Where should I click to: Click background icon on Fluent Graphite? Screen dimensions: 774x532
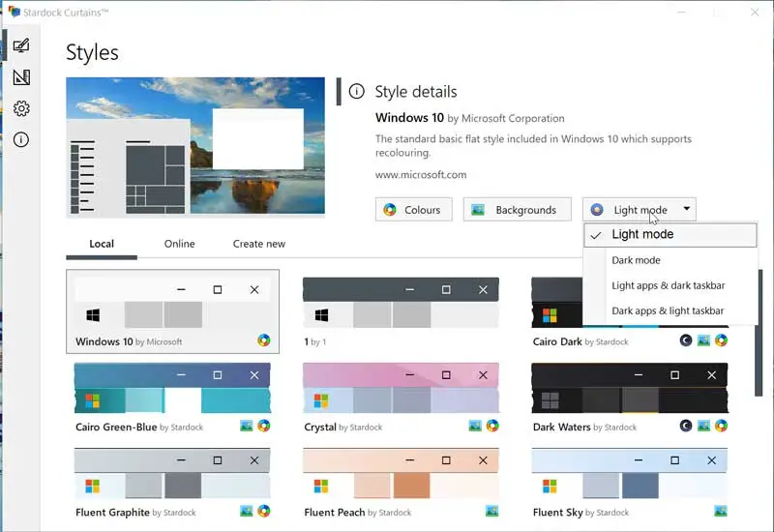pos(246,511)
